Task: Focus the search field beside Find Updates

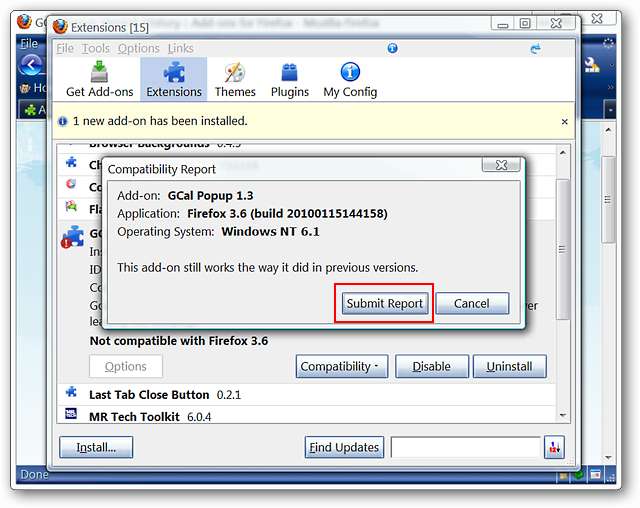Action: (466, 447)
